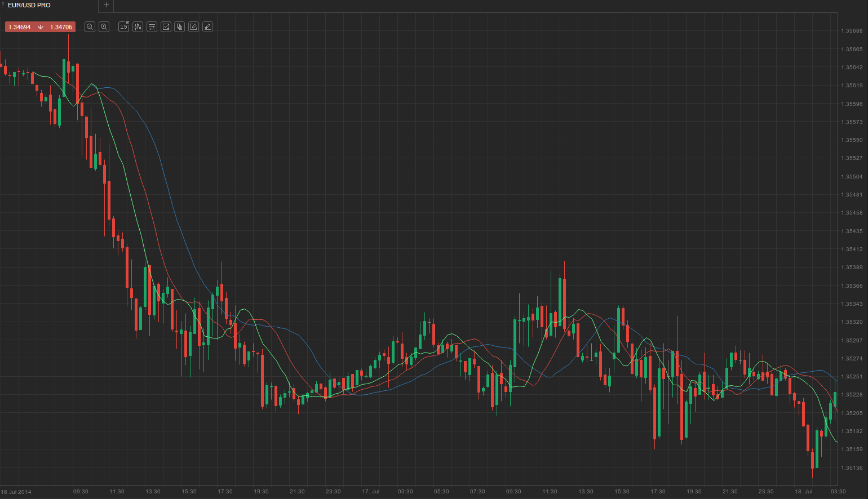
Task: Click the 17. Jul date label
Action: coord(371,492)
